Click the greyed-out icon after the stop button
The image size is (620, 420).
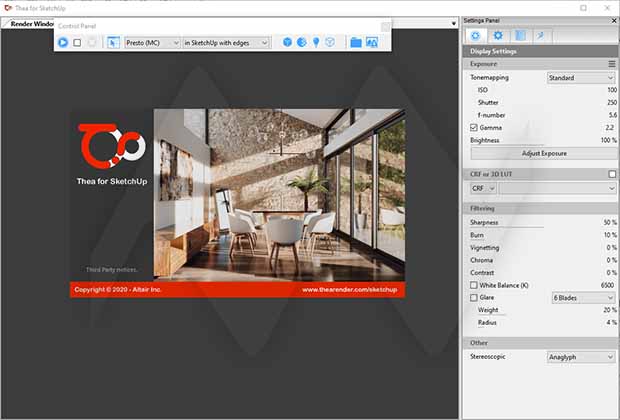92,42
